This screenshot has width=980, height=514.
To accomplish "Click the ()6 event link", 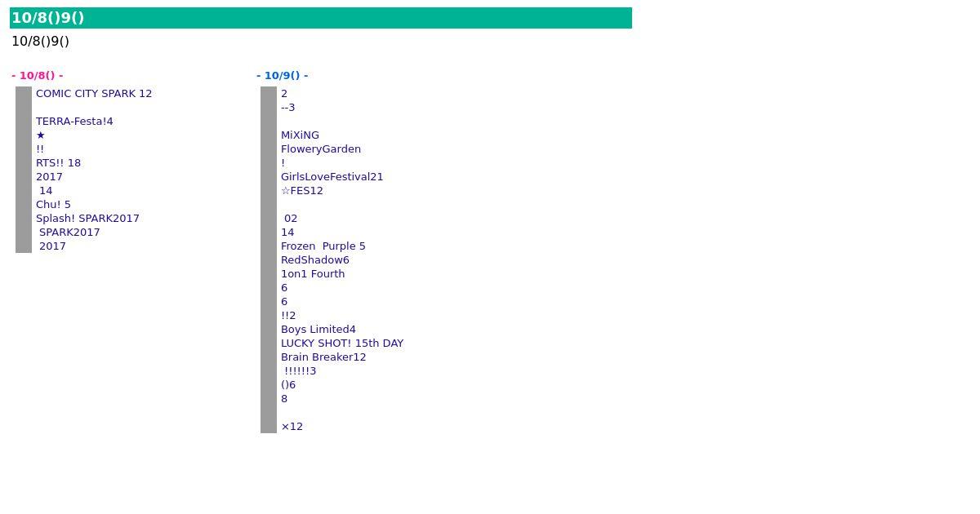I will click(288, 385).
